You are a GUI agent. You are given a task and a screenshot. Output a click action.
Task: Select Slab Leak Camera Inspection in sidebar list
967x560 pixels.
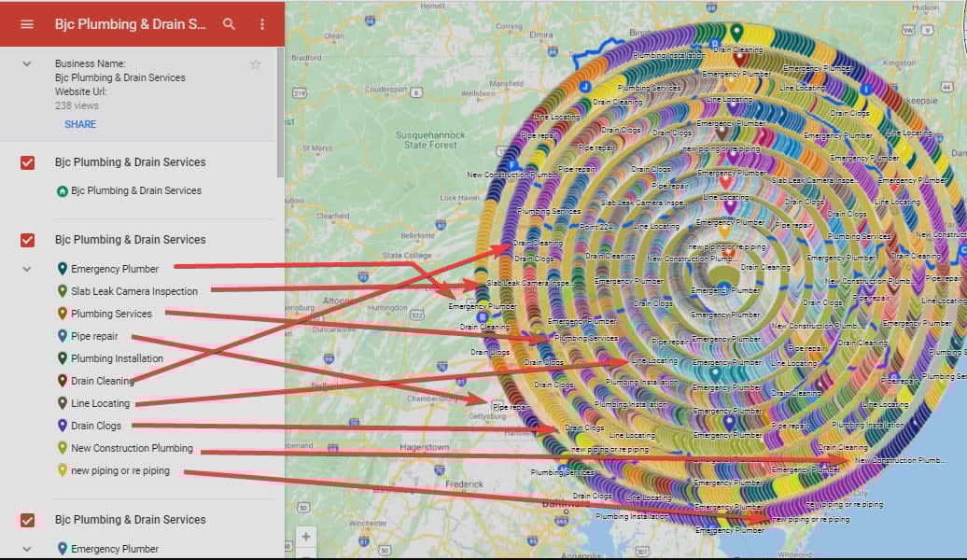tap(134, 291)
